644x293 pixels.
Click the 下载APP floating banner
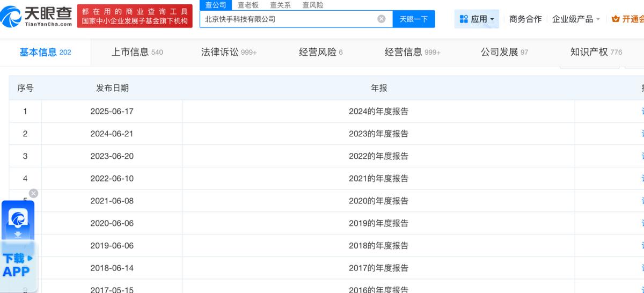[x=18, y=265]
